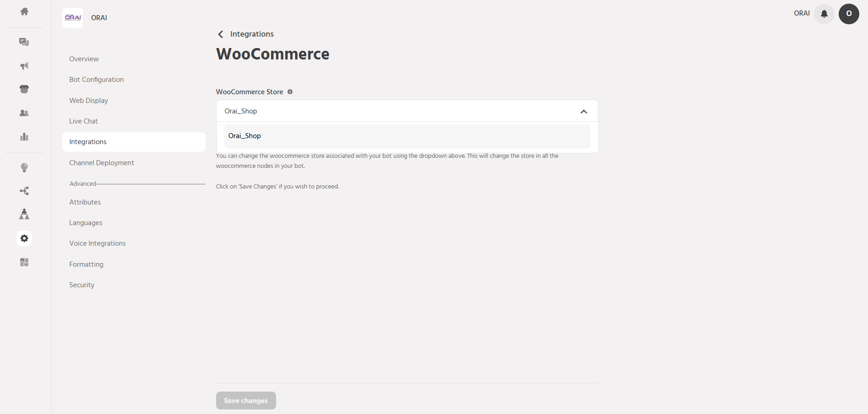Image resolution: width=868 pixels, height=414 pixels.
Task: Go back using Integrations back arrow
Action: tap(221, 34)
